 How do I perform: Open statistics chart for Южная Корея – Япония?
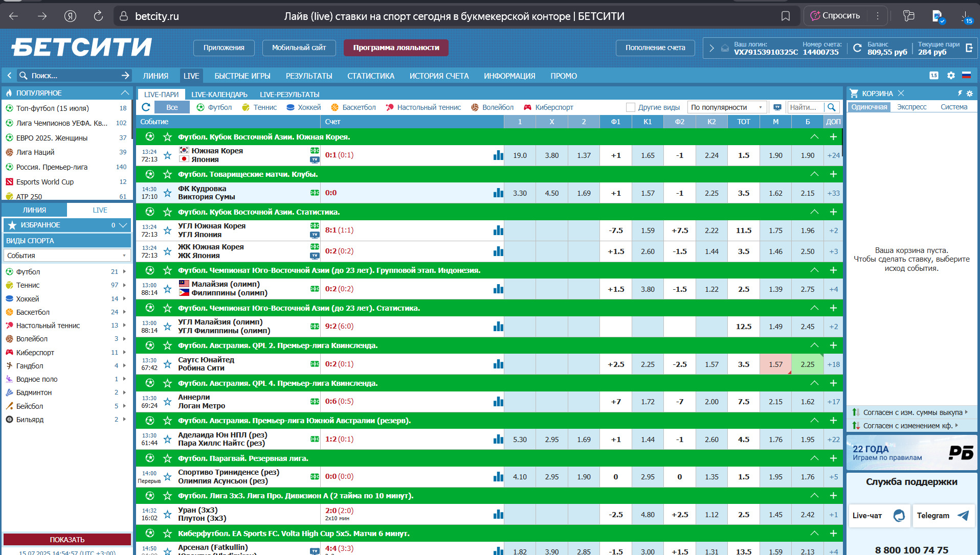(498, 155)
